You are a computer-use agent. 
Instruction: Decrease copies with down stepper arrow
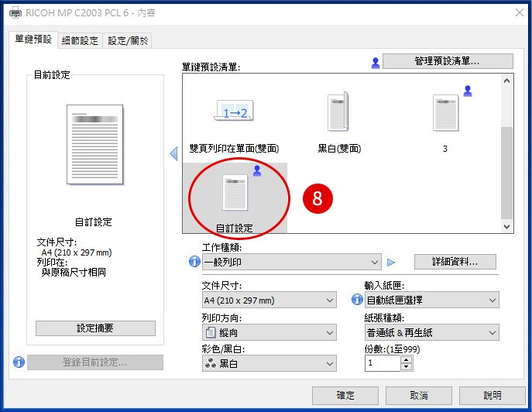(x=406, y=367)
